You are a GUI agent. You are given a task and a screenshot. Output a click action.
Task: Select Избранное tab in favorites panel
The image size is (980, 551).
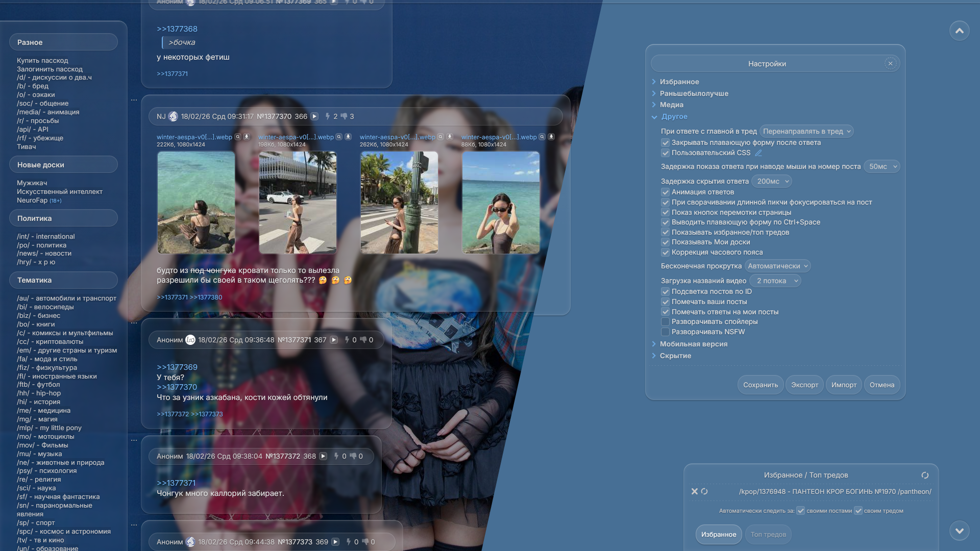(x=718, y=534)
